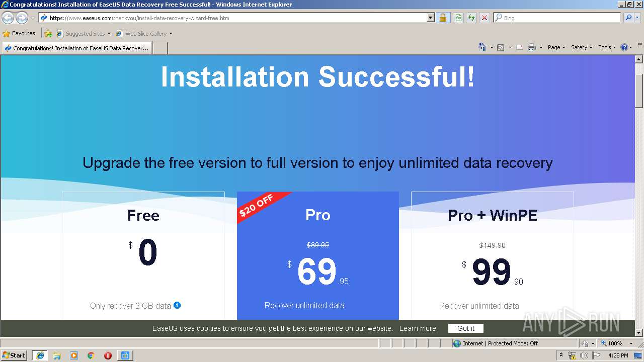Click the vertical scrollbar down arrow

click(x=639, y=332)
